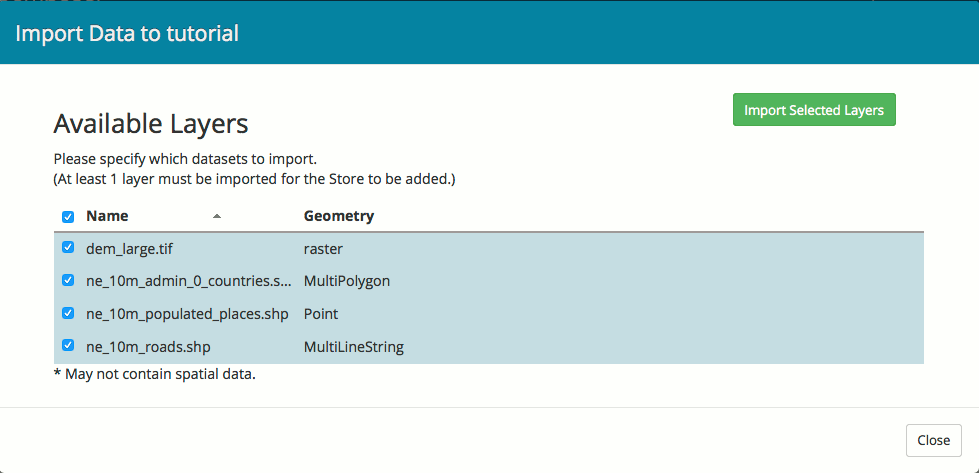The width and height of the screenshot is (979, 473).
Task: Click the Point geometry cell
Action: 321,314
